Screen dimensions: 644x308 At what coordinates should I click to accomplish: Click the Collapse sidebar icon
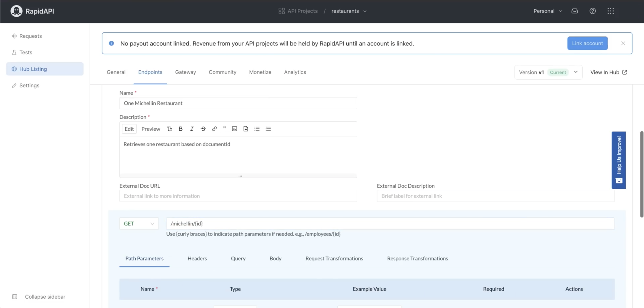pos(15,297)
